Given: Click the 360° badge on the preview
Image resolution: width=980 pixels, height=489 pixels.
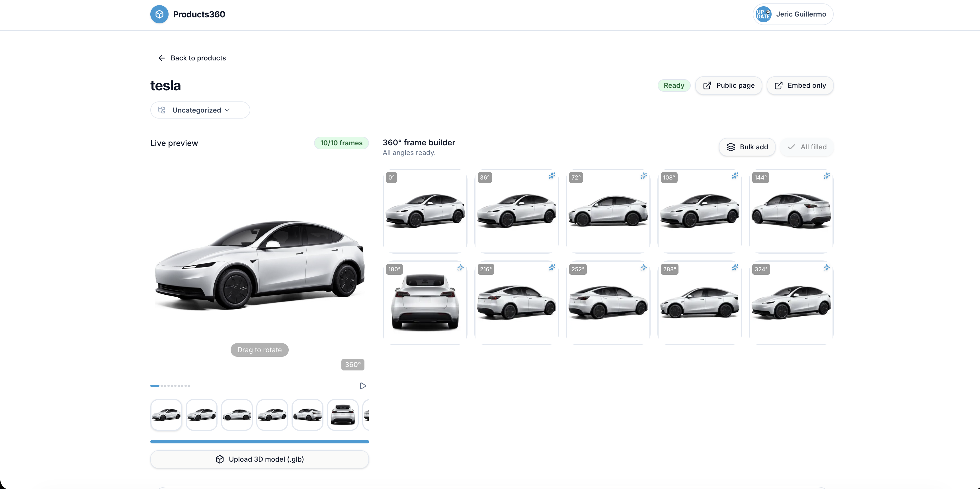Looking at the screenshot, I should 353,364.
